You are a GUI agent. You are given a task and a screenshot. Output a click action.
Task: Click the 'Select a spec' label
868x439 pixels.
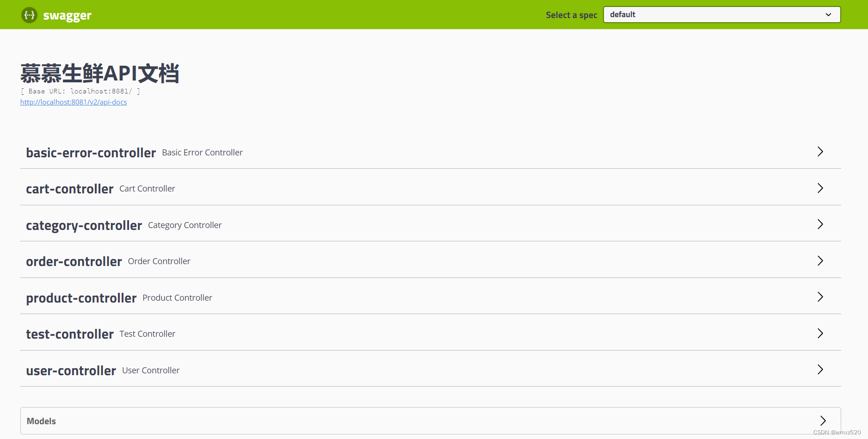click(x=572, y=15)
